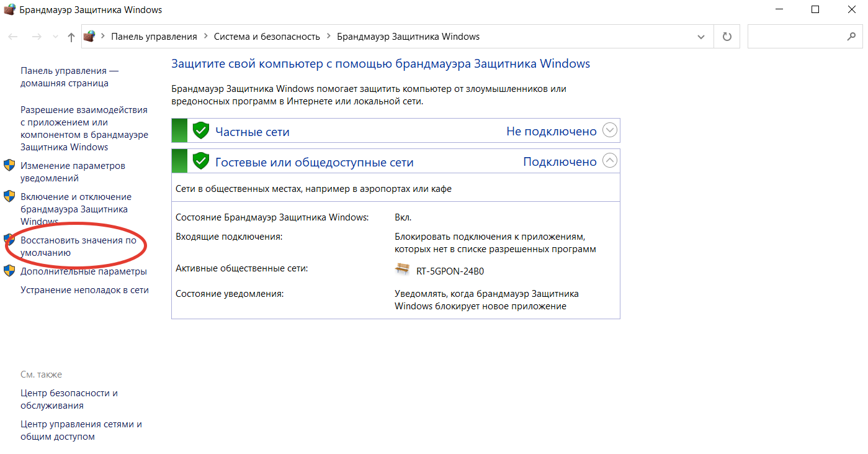Click the shield icon beside 'Включение и отключение брандмауэра'

click(9, 196)
